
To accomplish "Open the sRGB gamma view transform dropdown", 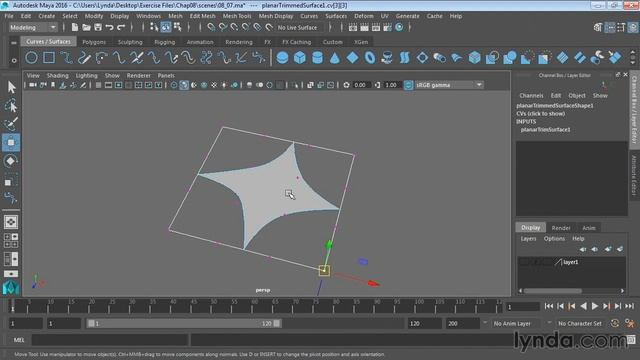I will [x=449, y=85].
